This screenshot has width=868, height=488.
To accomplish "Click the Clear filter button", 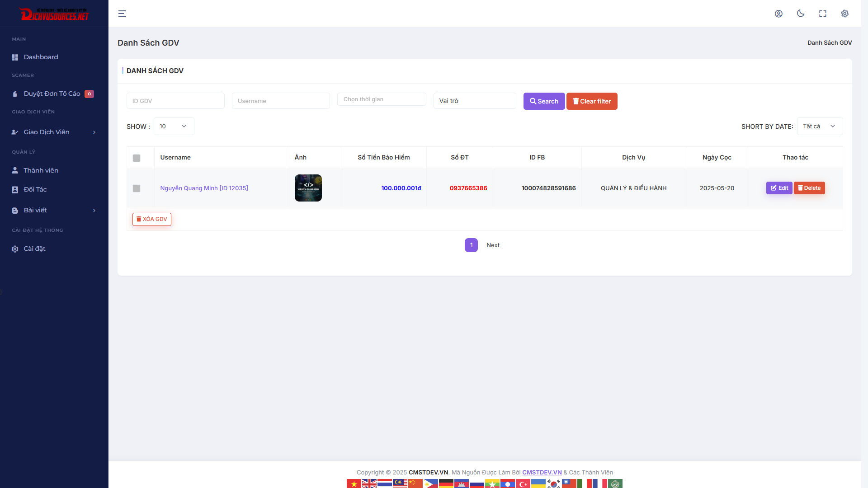I will click(592, 101).
